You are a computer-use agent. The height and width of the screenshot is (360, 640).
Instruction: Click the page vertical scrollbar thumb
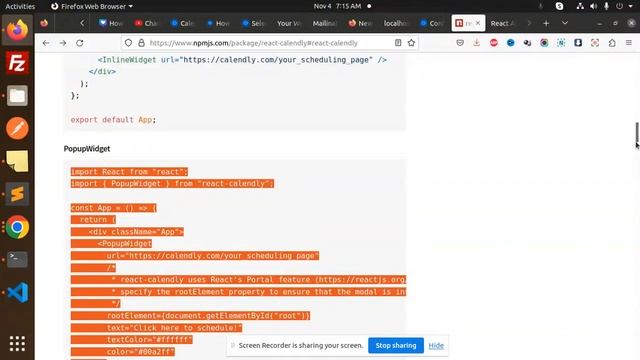click(637, 133)
